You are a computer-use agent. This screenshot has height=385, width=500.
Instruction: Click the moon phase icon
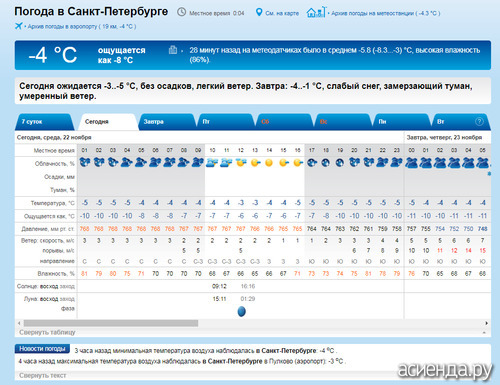point(241,311)
